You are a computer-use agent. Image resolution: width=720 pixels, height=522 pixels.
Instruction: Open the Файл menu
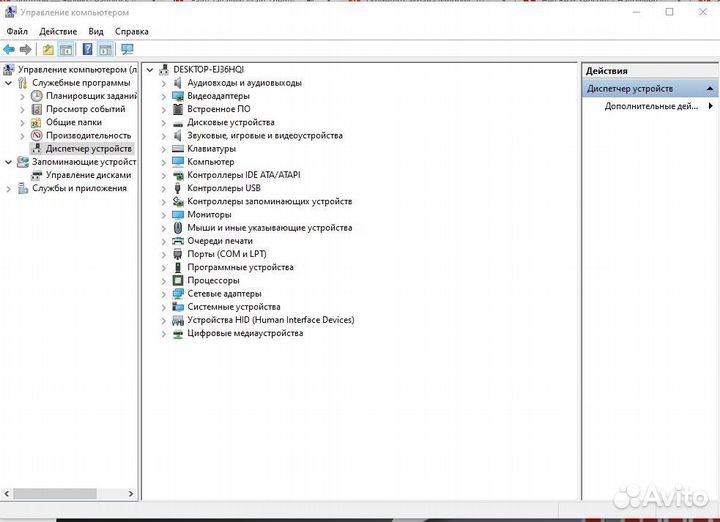coord(17,31)
